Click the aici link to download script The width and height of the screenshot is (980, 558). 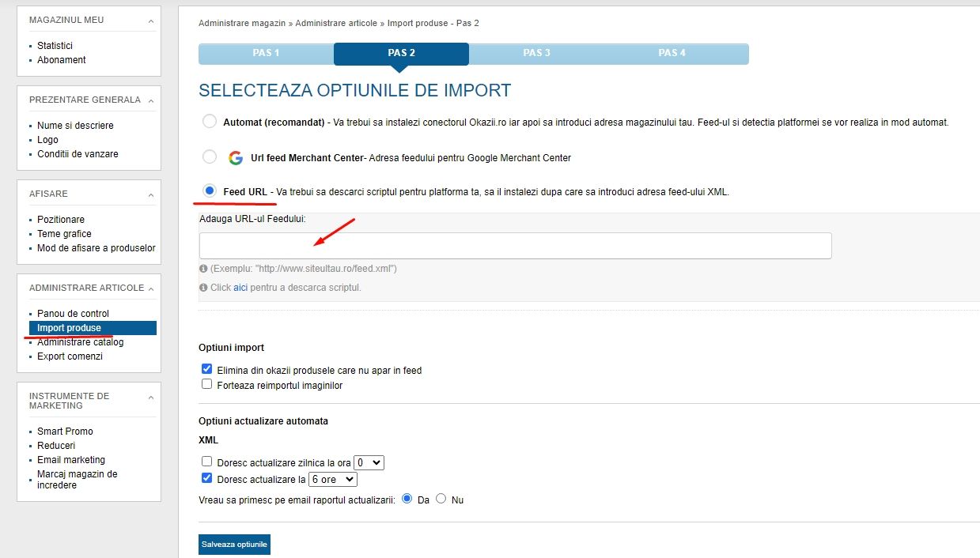click(240, 288)
